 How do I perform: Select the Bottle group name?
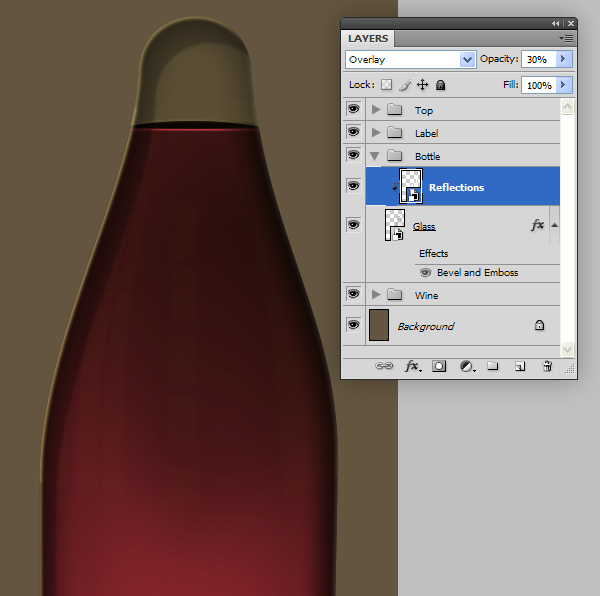[x=428, y=156]
